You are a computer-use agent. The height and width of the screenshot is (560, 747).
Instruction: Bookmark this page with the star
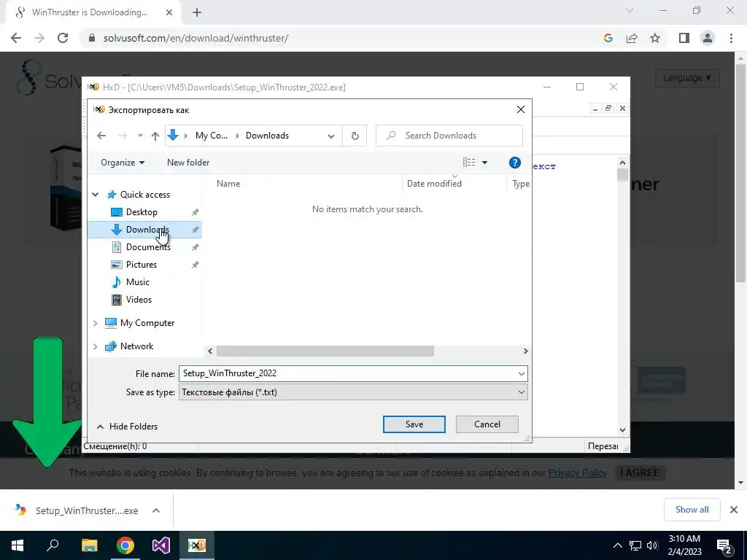(x=655, y=38)
